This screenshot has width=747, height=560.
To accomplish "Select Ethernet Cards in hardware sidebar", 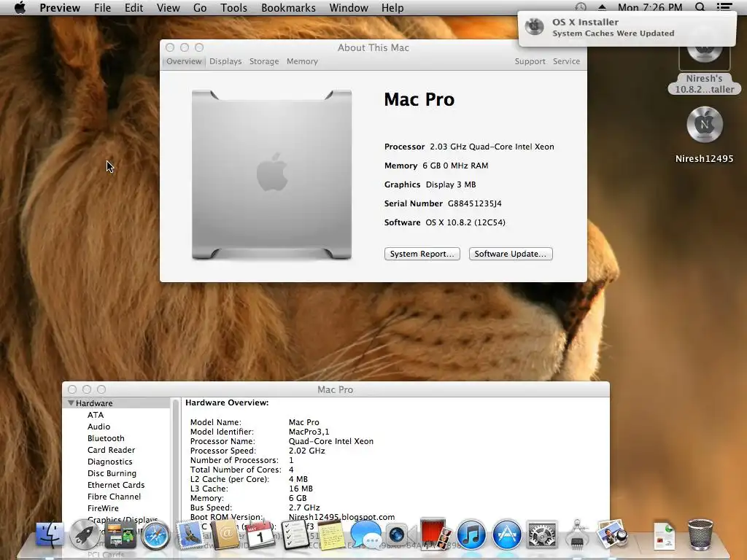I will click(x=116, y=485).
